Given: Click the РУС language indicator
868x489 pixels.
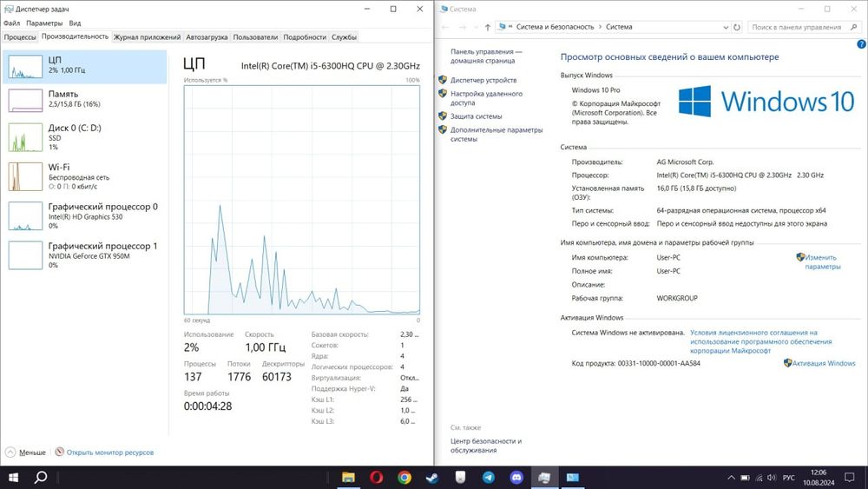Looking at the screenshot, I should pyautogui.click(x=789, y=478).
